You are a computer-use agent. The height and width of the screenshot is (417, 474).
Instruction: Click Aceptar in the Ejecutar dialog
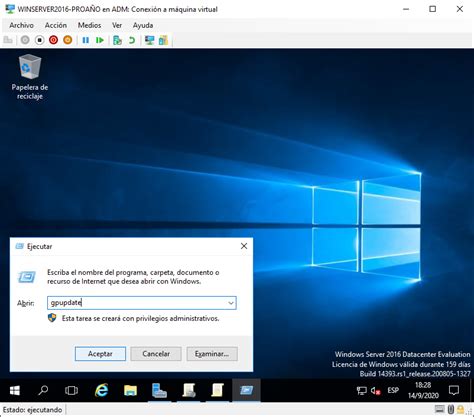tap(100, 354)
